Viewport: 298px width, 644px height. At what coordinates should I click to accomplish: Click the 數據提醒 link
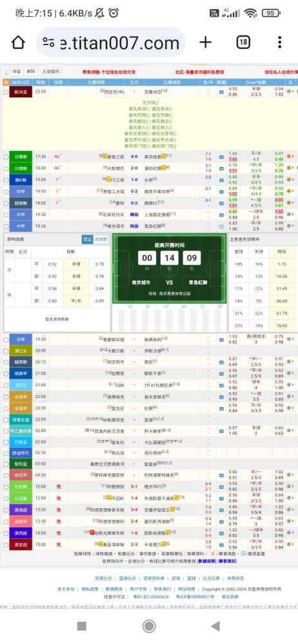pyautogui.click(x=207, y=561)
